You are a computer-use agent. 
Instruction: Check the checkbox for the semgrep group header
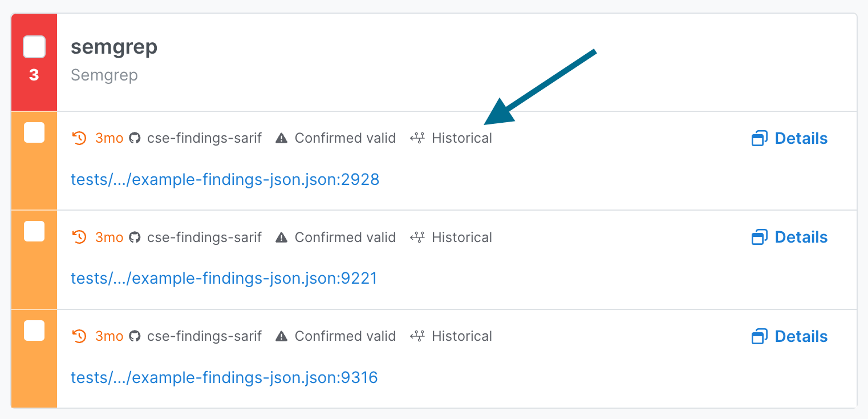coord(34,47)
